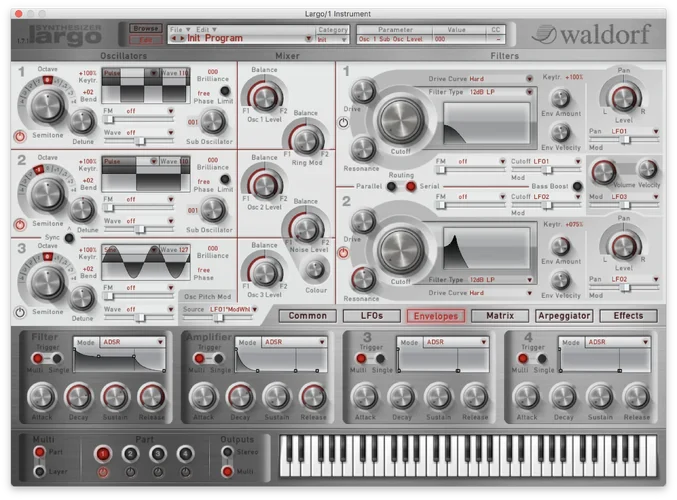Adjust Oscillator 1 Wave mod slider
The image size is (677, 500).
[x=139, y=141]
